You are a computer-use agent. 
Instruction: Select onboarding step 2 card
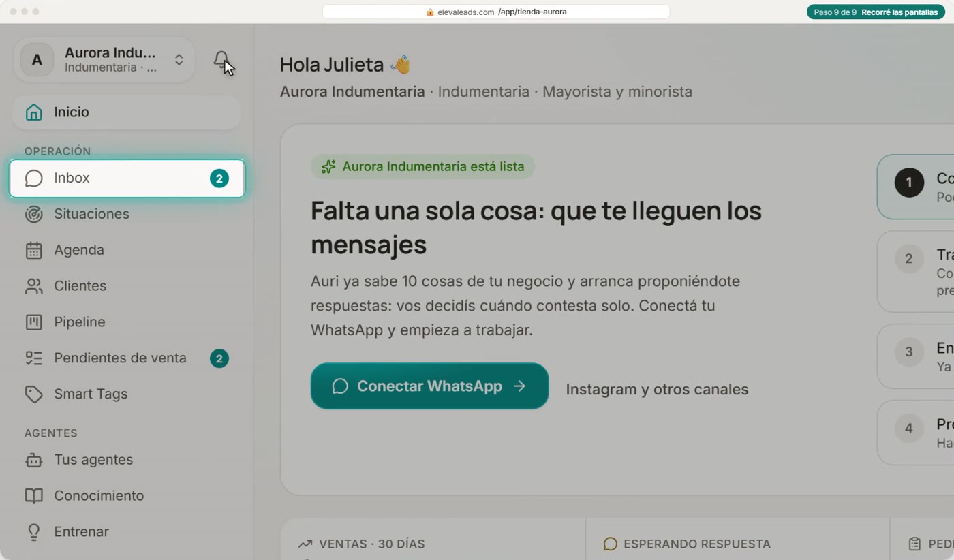[x=915, y=271]
